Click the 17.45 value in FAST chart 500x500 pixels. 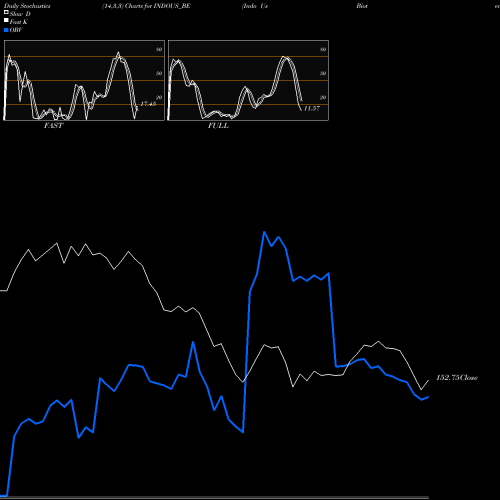click(x=148, y=104)
